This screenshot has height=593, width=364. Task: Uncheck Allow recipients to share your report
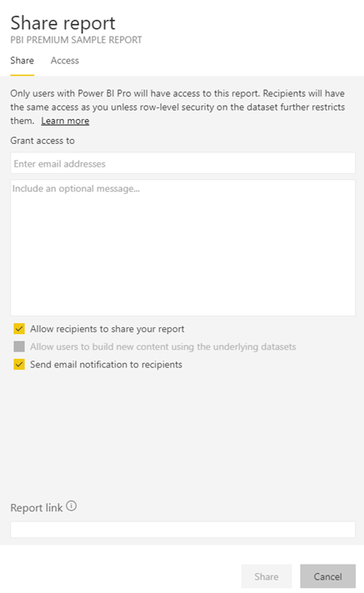coord(19,329)
